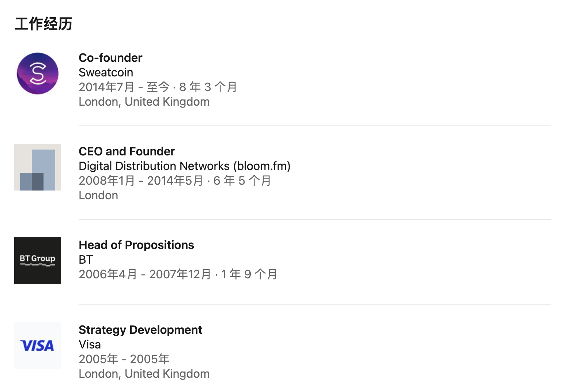Select the Strategy Development title
566x392 pixels.
pos(140,330)
